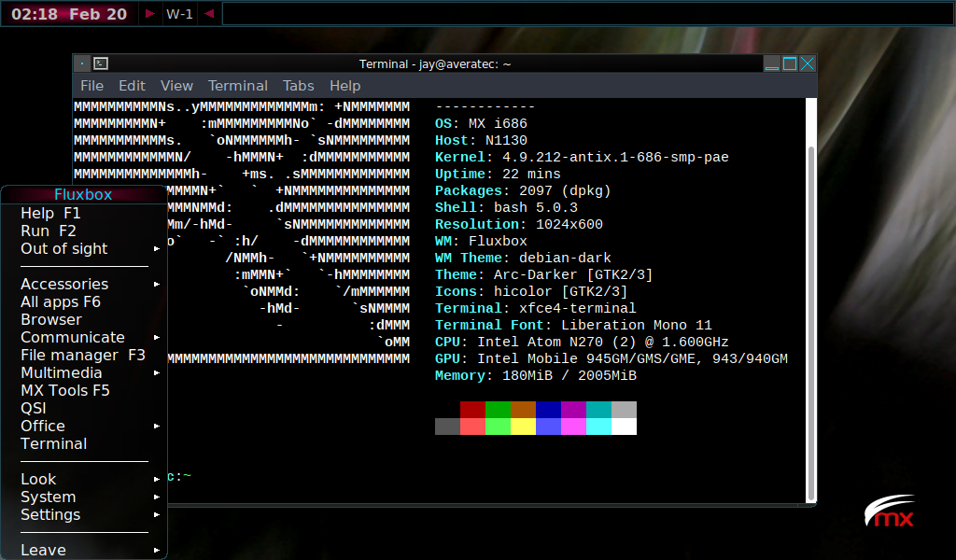
Task: Open the Terminal menu in menu bar
Action: (238, 86)
